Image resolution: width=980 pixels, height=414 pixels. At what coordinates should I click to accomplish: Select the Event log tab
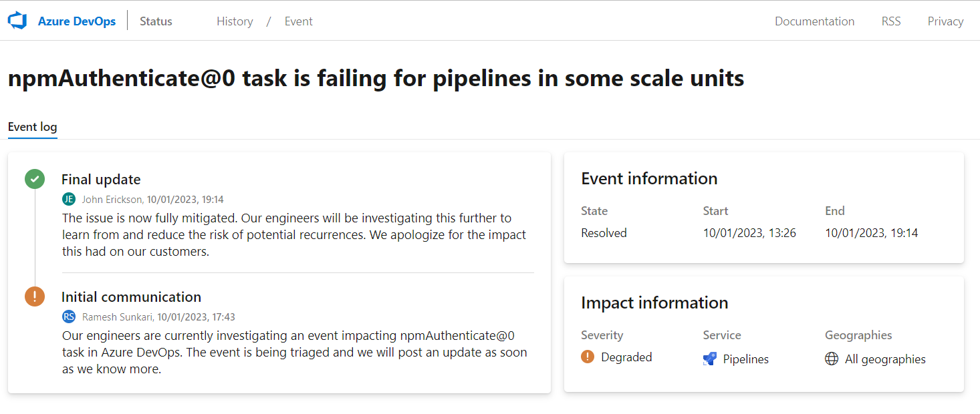[x=32, y=127]
